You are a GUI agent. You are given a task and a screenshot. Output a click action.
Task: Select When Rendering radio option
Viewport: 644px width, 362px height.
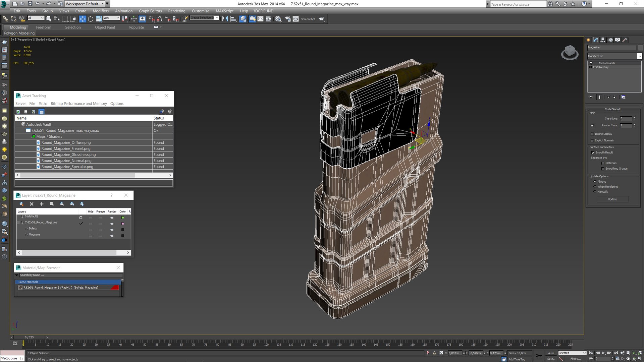coord(595,187)
